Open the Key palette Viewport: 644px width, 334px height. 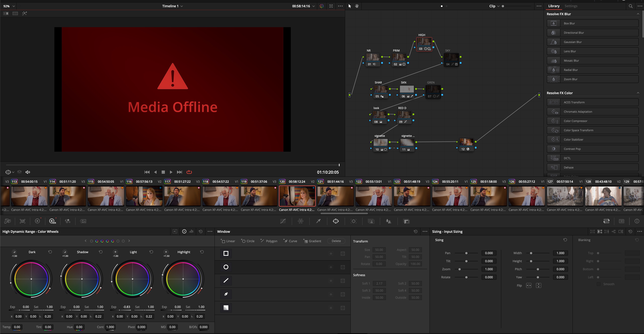tap(406, 221)
